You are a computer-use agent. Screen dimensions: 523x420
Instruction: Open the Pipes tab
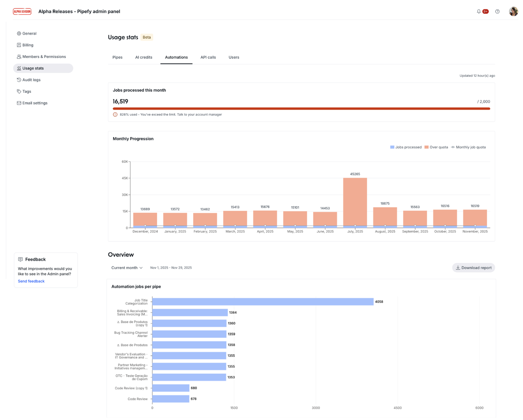tap(117, 57)
